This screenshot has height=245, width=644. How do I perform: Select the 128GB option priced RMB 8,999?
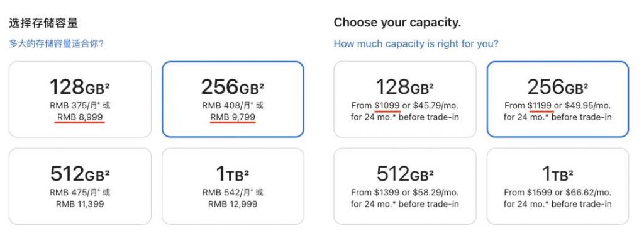pyautogui.click(x=80, y=99)
